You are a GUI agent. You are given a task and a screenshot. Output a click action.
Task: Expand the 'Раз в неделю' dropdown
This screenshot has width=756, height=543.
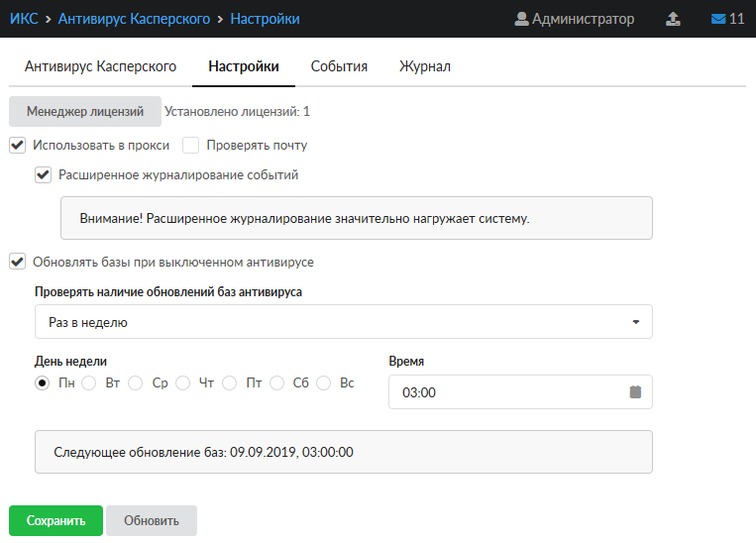pyautogui.click(x=343, y=322)
